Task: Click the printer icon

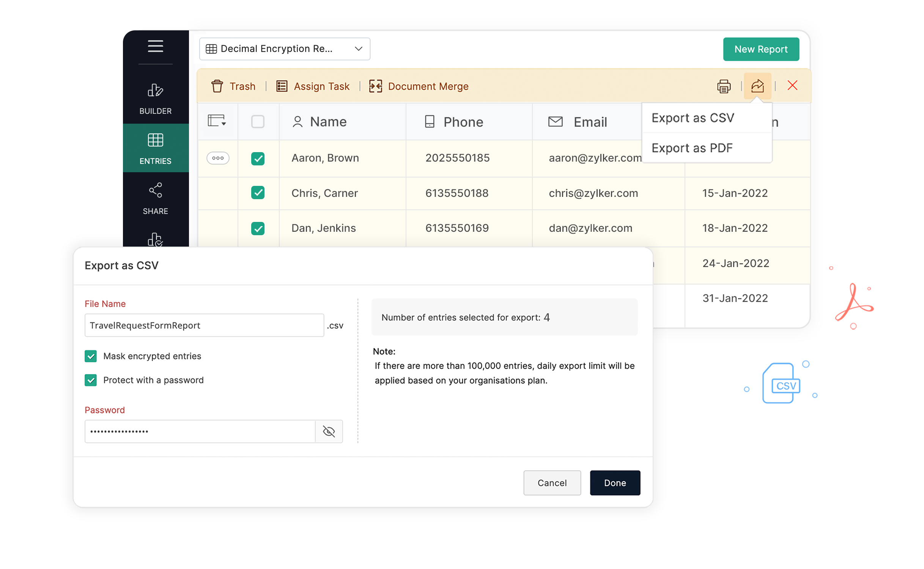Action: click(724, 86)
